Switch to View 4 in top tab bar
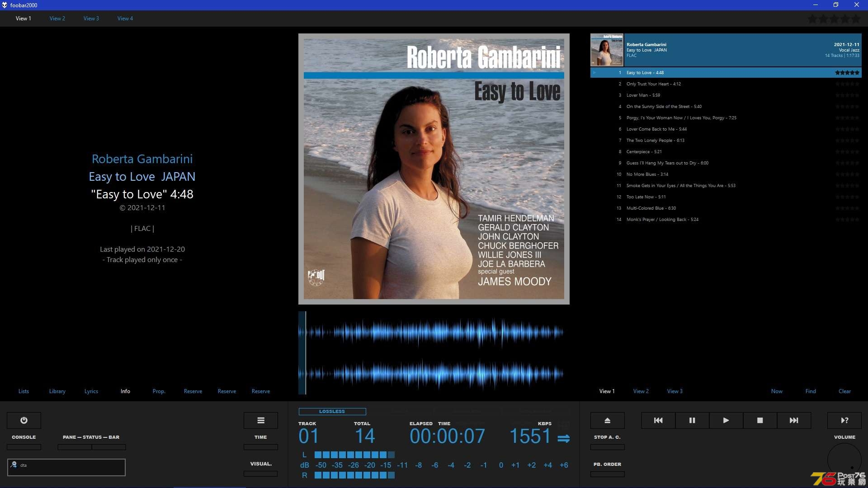Image resolution: width=868 pixels, height=488 pixels. [x=125, y=19]
